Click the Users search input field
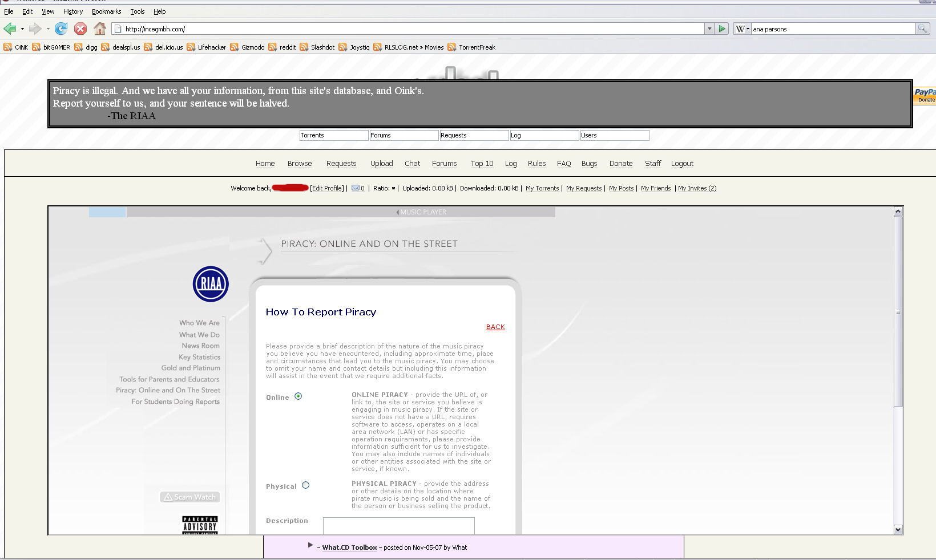 tap(615, 135)
